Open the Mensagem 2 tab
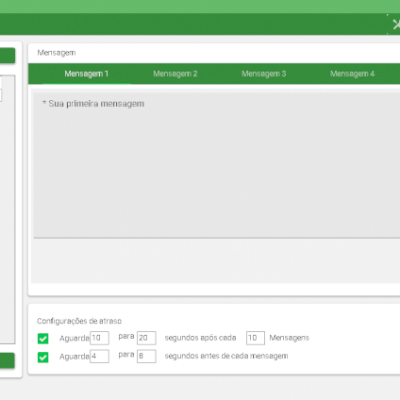 175,74
